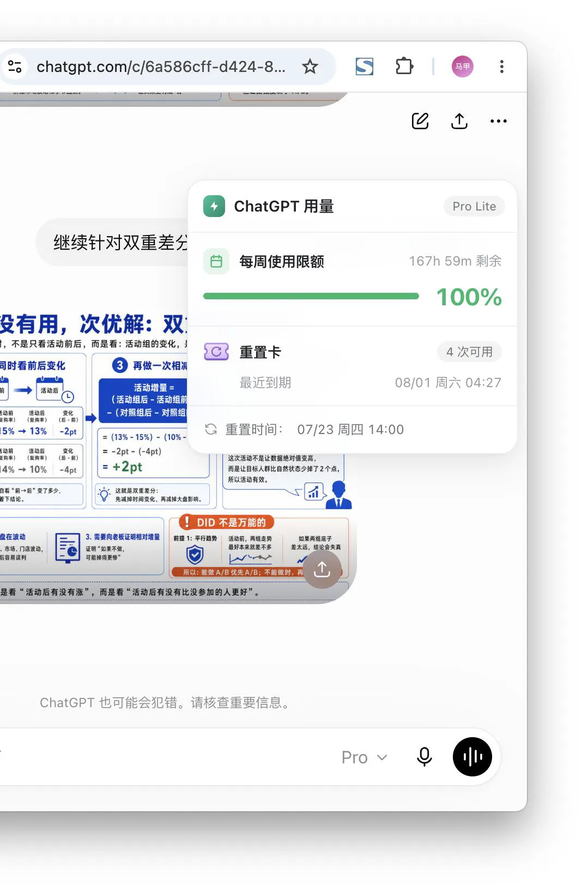Click the 167h 59m 剩余 text

(x=455, y=261)
